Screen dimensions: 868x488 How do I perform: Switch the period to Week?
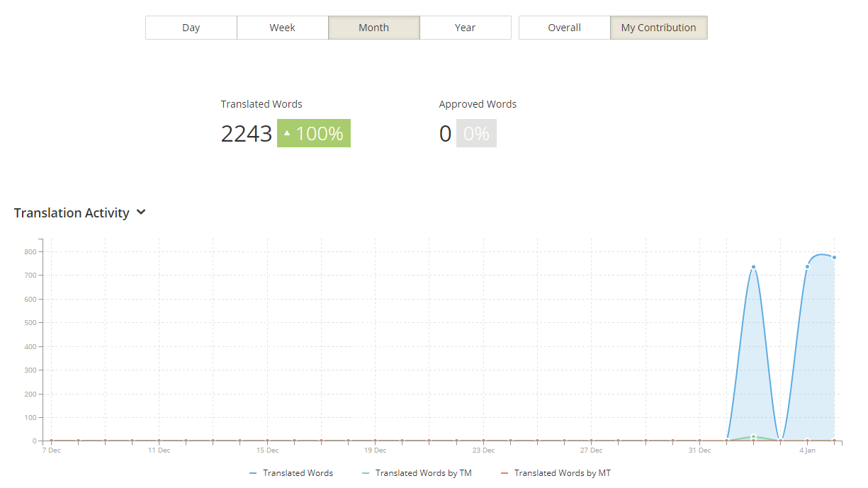pyautogui.click(x=283, y=28)
